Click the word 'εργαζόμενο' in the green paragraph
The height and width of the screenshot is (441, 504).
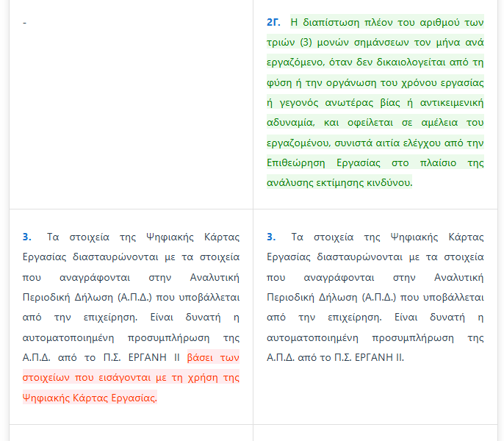(293, 62)
